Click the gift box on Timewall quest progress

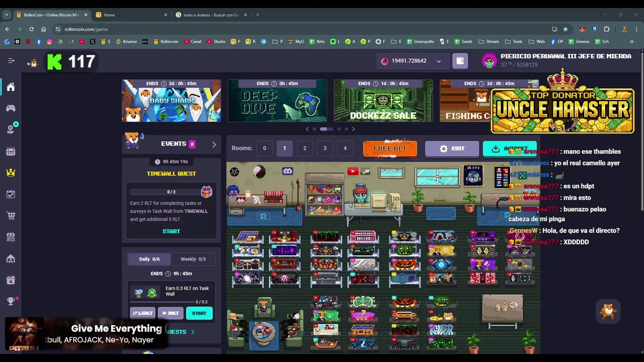[206, 192]
